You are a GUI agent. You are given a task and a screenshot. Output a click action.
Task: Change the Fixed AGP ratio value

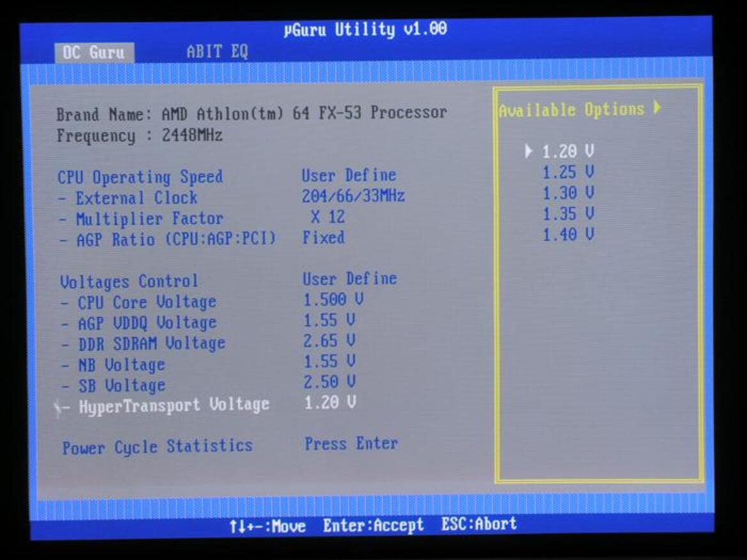pos(323,237)
